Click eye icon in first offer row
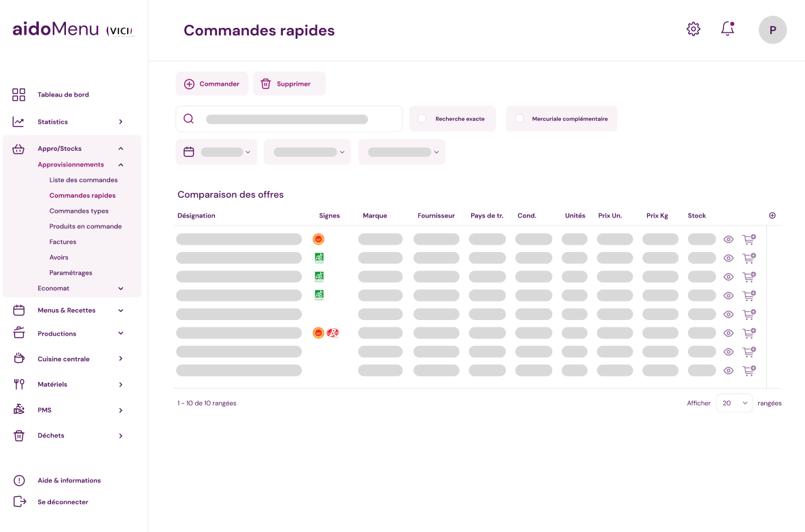The height and width of the screenshot is (532, 805). click(728, 239)
